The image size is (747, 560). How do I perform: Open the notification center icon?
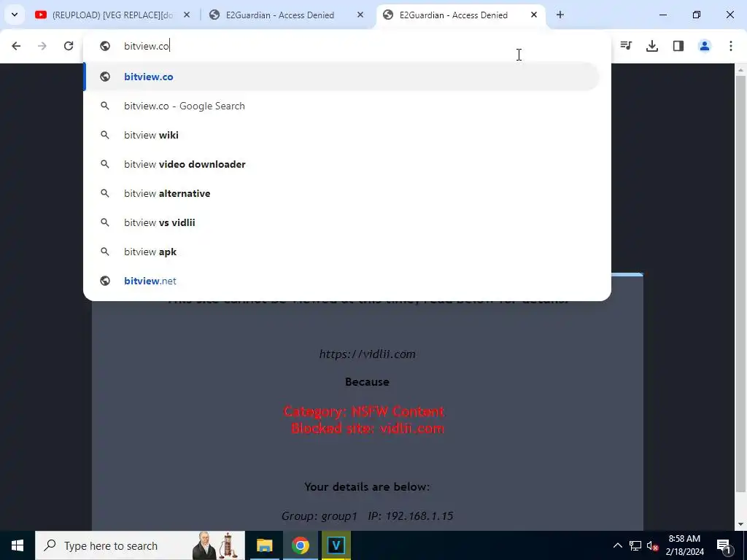click(723, 545)
